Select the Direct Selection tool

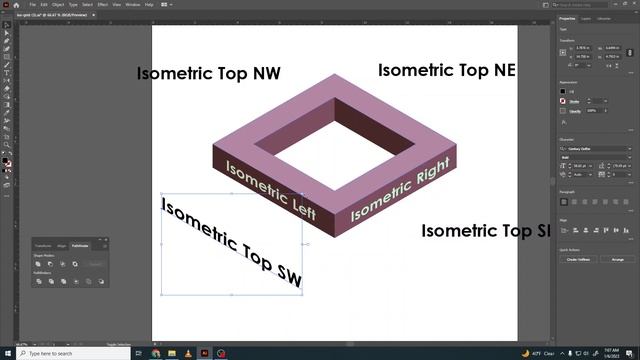(x=7, y=33)
